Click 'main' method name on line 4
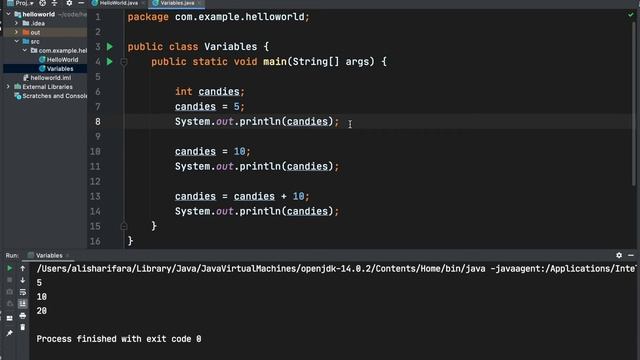The width and height of the screenshot is (640, 360). pyautogui.click(x=275, y=62)
